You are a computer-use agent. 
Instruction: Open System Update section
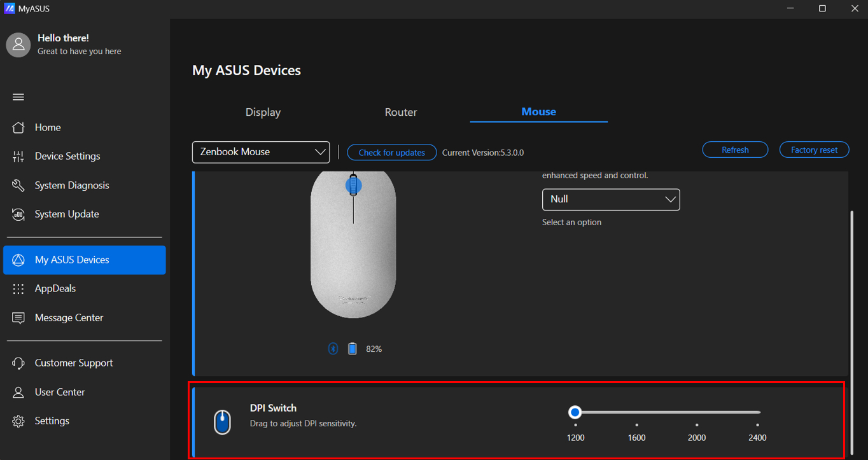pyautogui.click(x=84, y=214)
